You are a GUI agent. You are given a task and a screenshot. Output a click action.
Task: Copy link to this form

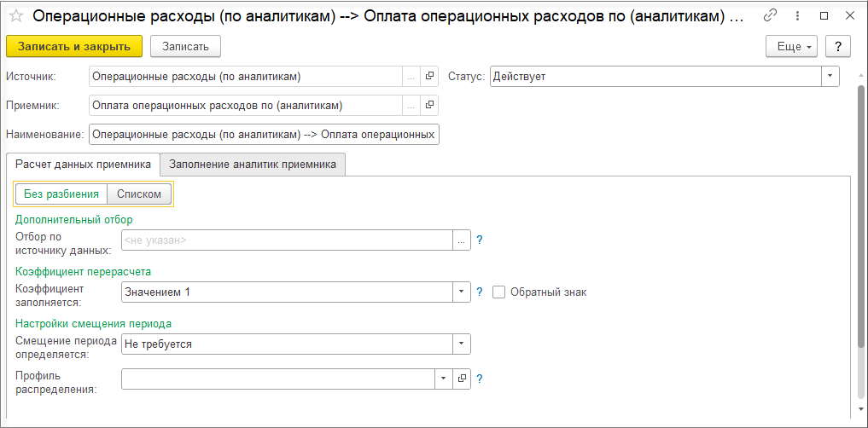[x=770, y=16]
